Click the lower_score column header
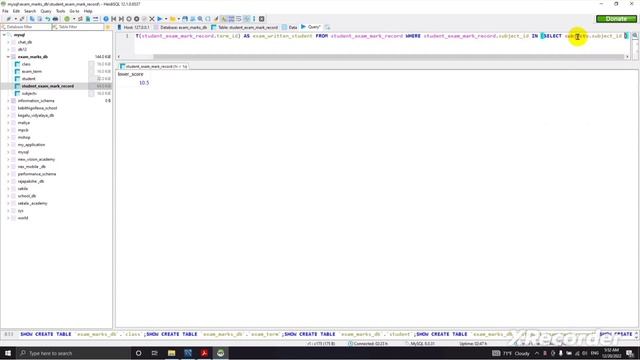This screenshot has width=640, height=360. (x=131, y=74)
